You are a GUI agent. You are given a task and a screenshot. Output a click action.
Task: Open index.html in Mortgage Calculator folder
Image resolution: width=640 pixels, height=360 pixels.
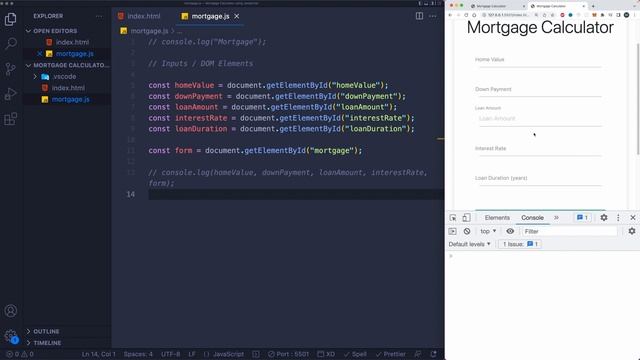coord(68,88)
